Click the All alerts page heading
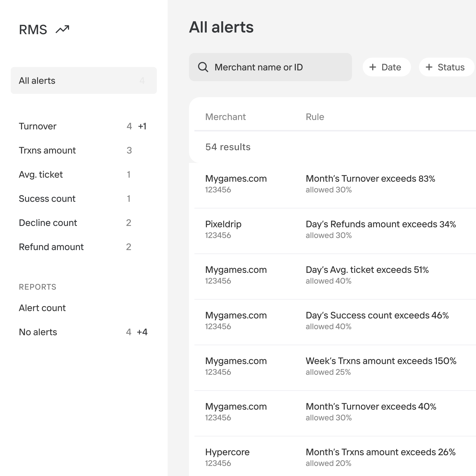The image size is (476, 476). click(221, 27)
